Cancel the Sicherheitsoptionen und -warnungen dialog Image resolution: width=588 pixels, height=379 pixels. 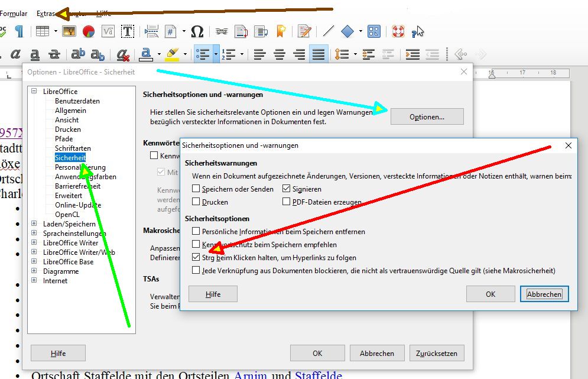[544, 294]
